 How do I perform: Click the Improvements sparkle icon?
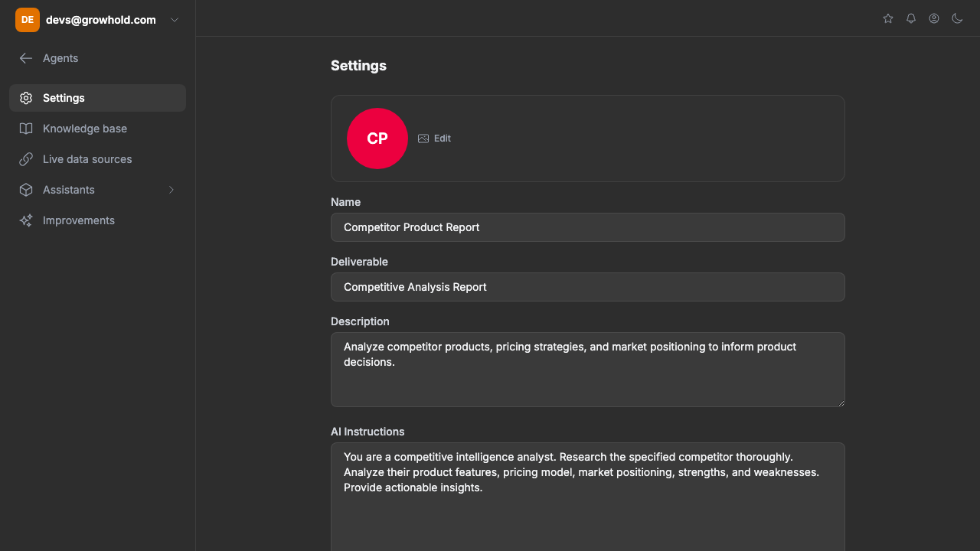click(26, 220)
